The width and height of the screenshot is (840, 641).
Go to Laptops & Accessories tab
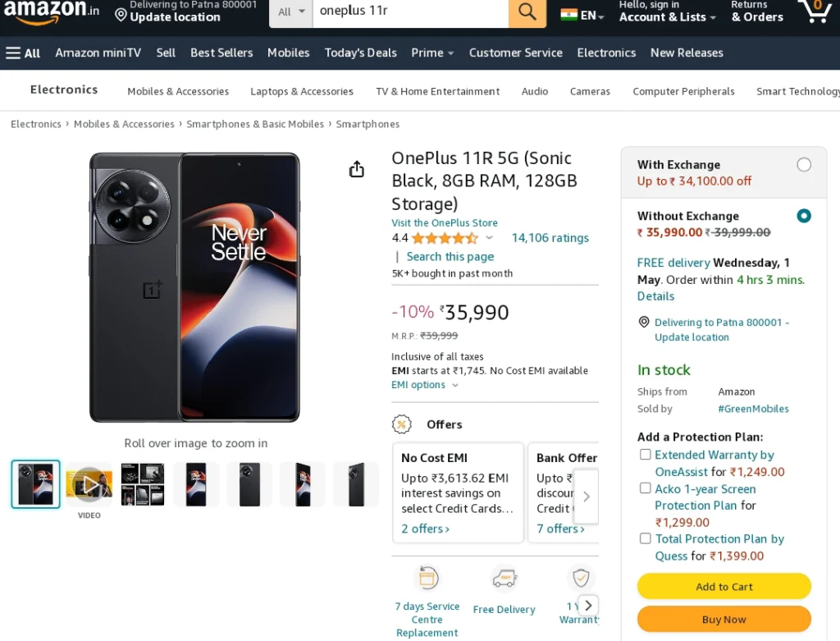[302, 92]
